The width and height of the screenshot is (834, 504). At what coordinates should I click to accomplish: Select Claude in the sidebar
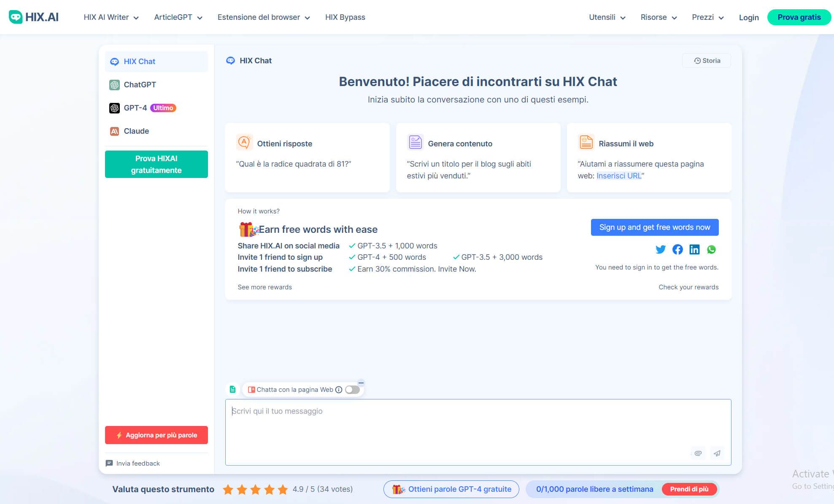coord(157,131)
